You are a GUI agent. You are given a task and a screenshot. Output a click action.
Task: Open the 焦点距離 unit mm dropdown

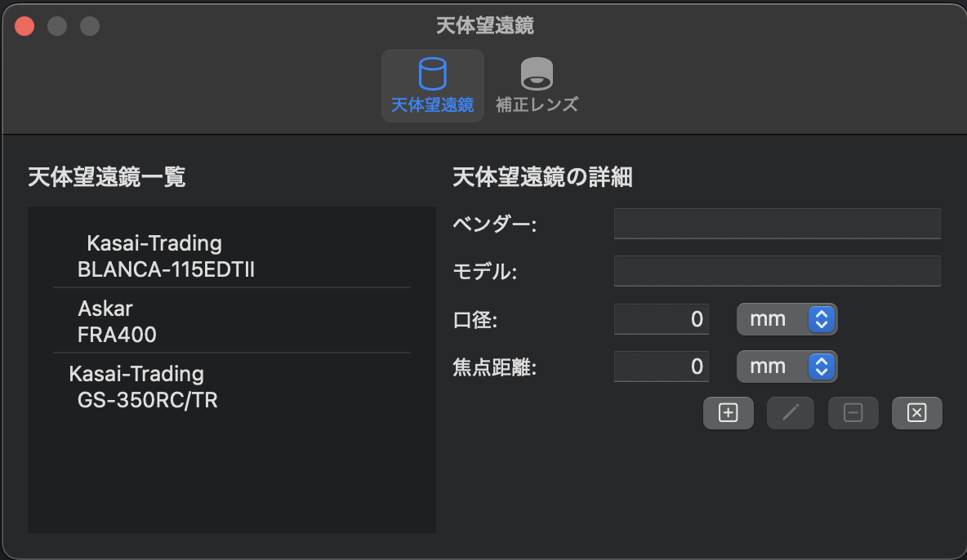[x=787, y=367]
